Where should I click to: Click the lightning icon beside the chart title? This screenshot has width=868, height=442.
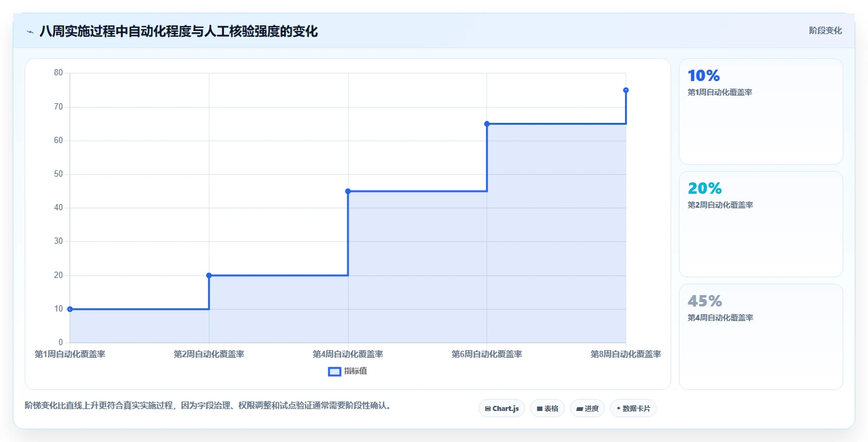pyautogui.click(x=30, y=32)
